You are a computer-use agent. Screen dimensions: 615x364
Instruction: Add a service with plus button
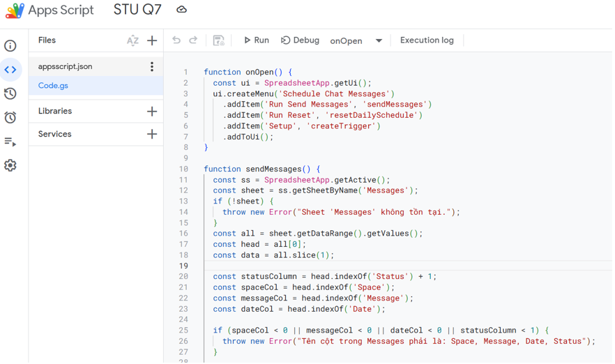click(152, 134)
